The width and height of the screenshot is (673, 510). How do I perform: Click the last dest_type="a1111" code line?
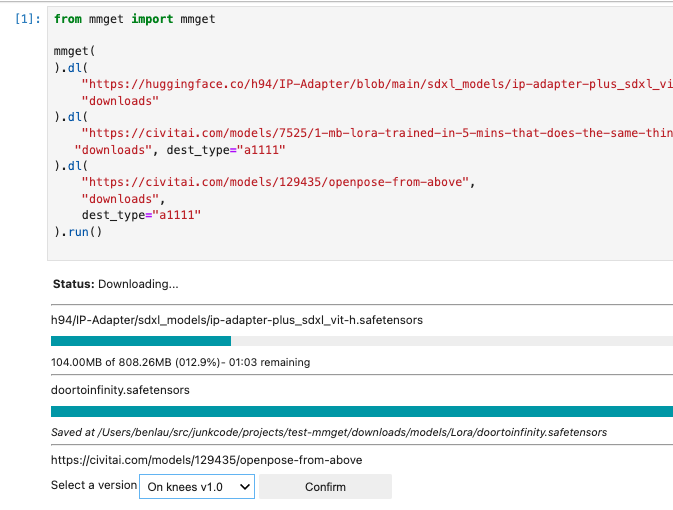tap(141, 215)
